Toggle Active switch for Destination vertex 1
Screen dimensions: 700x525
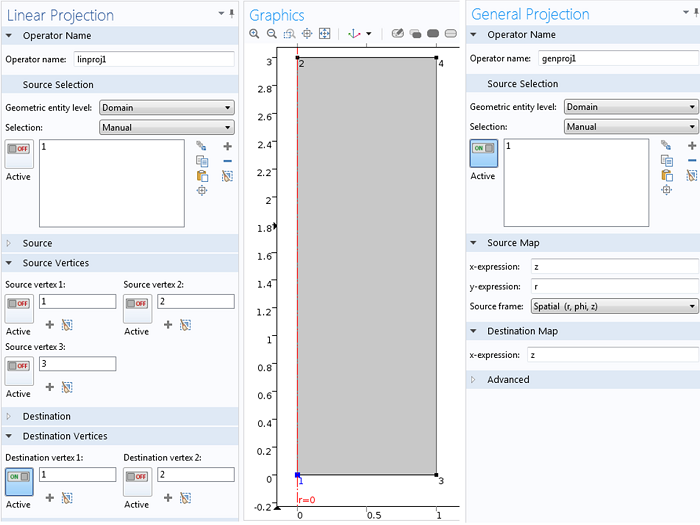pos(18,477)
